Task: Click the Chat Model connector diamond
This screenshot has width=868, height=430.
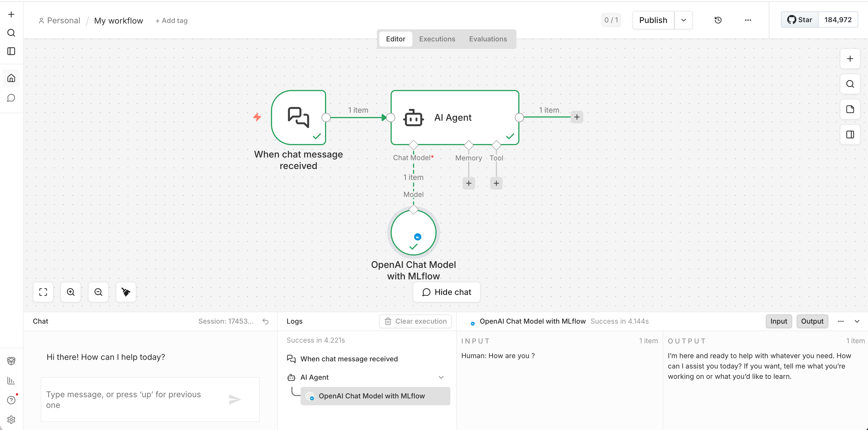Action: point(413,145)
